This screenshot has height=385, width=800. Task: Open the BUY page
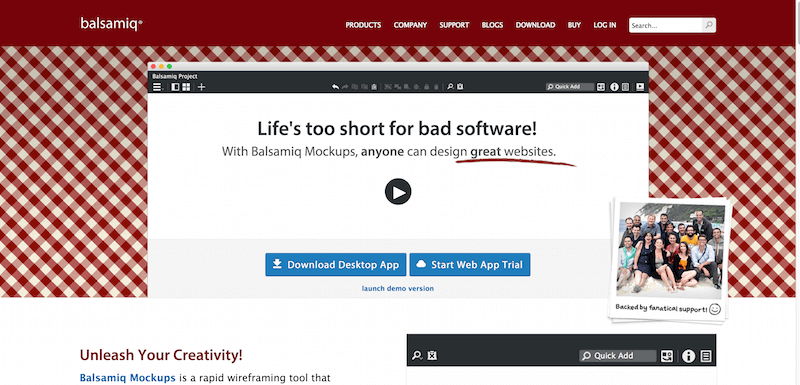tap(574, 25)
